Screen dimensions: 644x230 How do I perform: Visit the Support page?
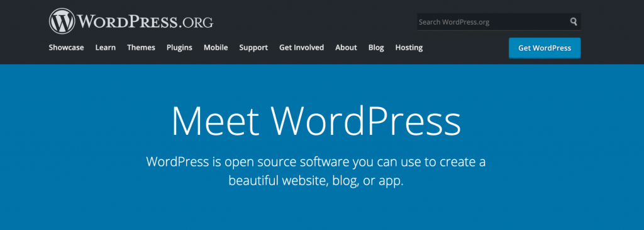pyautogui.click(x=253, y=48)
